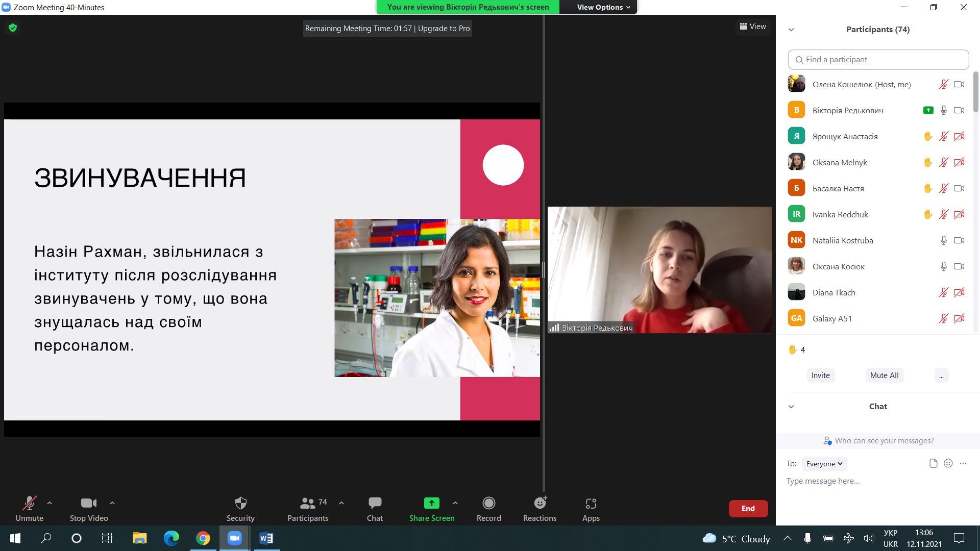Toggle Nataliia Kostruba's microphone
The height and width of the screenshot is (551, 980).
tap(943, 240)
